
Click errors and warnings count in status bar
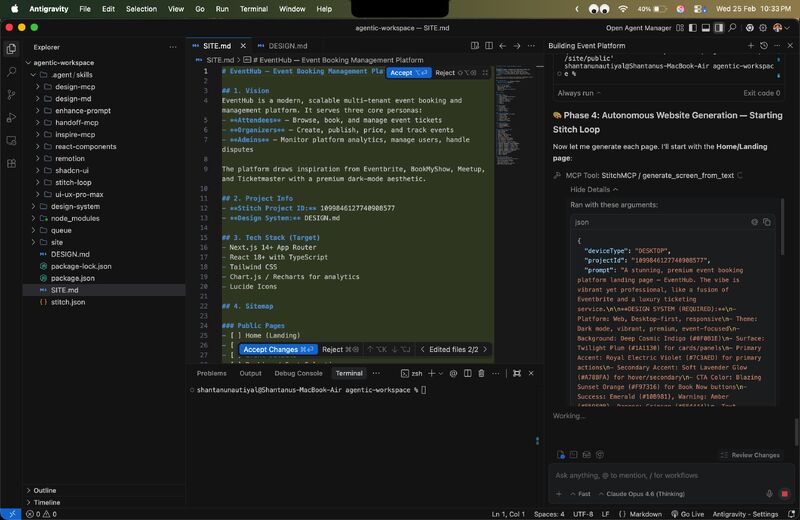[x=41, y=514]
